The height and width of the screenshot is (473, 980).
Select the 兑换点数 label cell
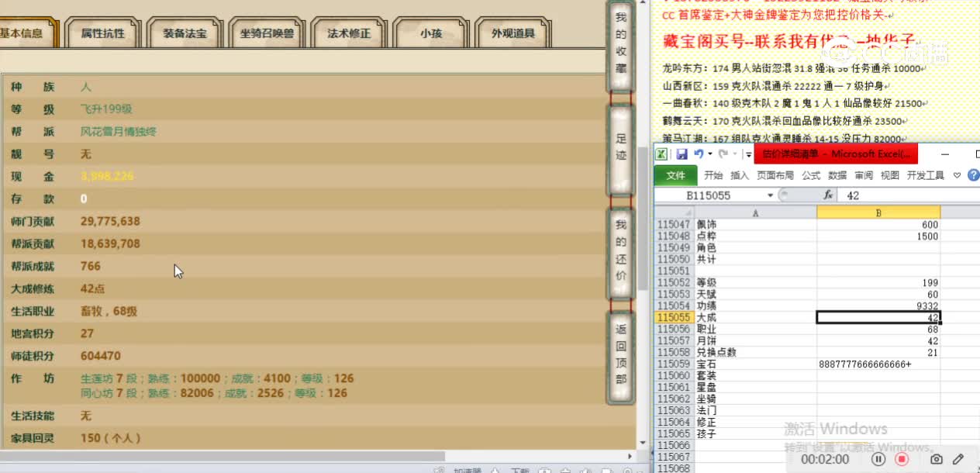(x=756, y=352)
